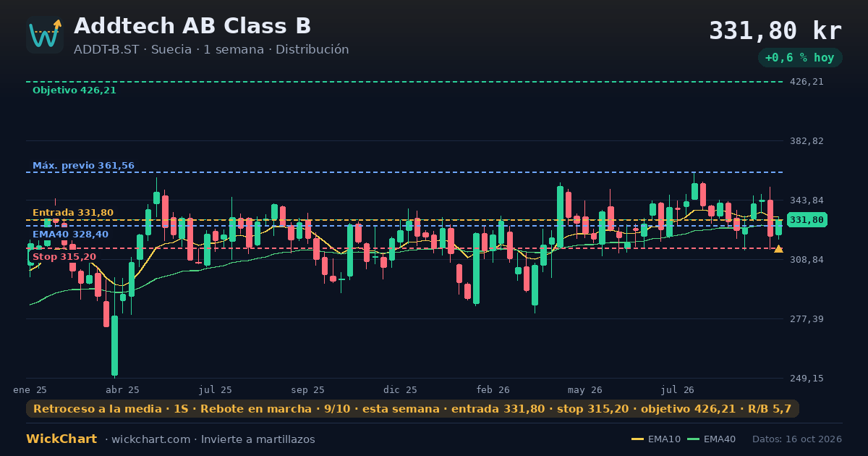
Task: Click the Objetivo 426,21 label
Action: (x=75, y=90)
